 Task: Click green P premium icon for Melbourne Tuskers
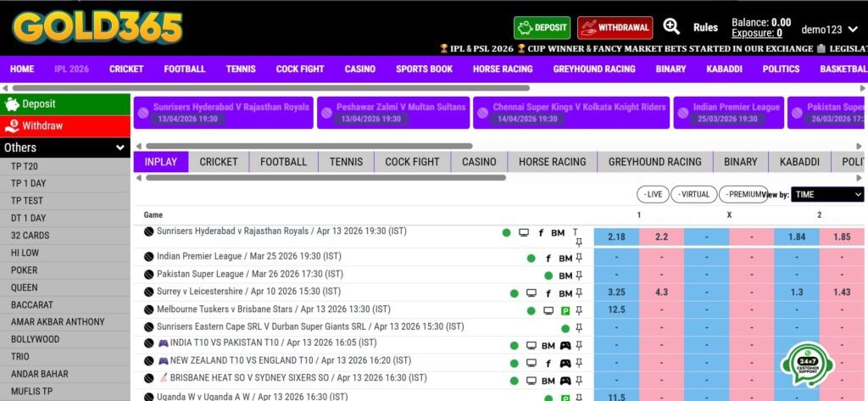pos(565,311)
